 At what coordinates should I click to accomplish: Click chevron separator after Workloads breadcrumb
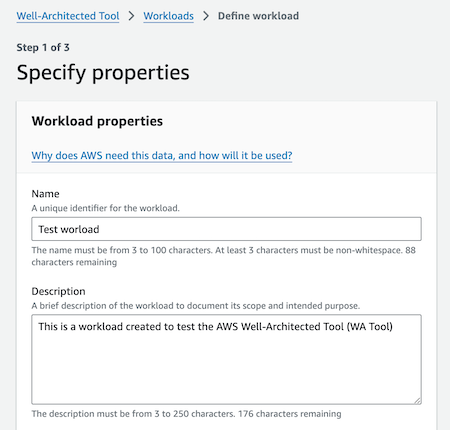pyautogui.click(x=206, y=16)
